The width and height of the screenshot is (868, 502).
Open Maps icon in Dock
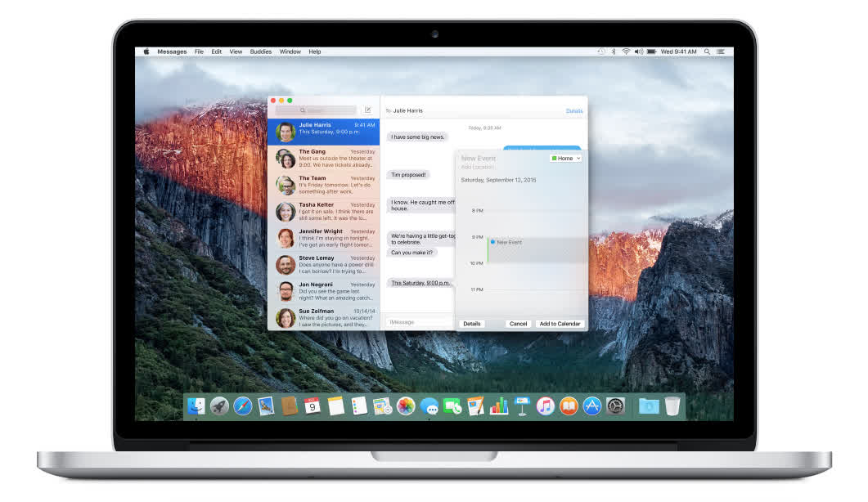click(383, 407)
